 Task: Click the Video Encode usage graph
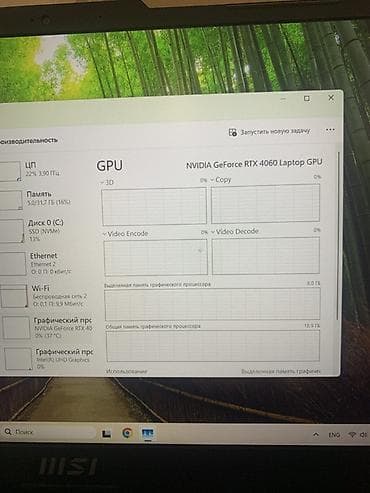(x=156, y=258)
